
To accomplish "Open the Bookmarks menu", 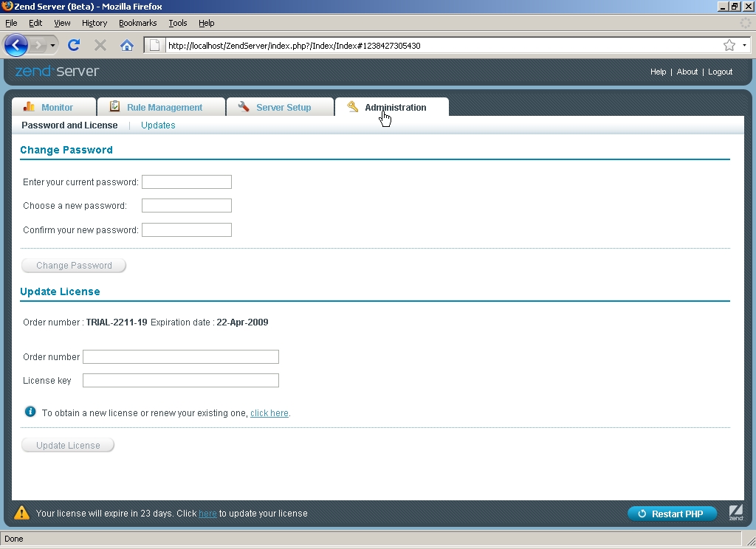I will click(x=137, y=23).
